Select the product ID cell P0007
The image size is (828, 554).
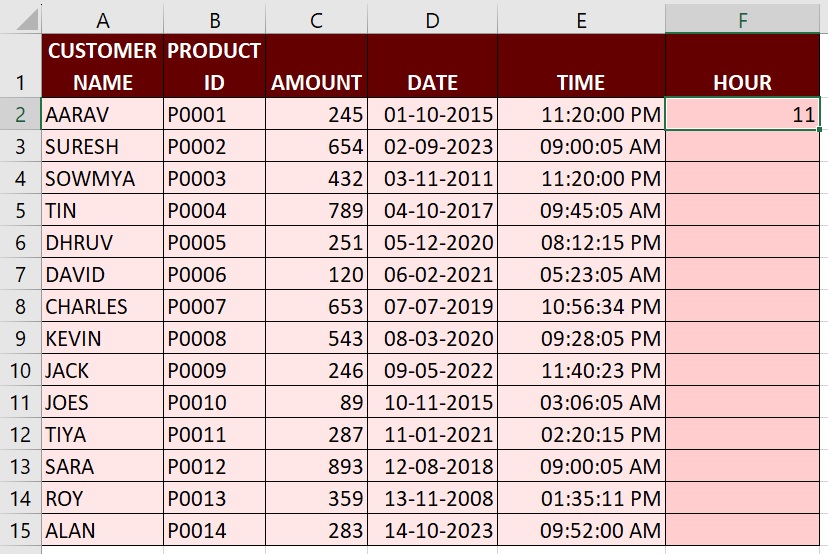pos(214,306)
